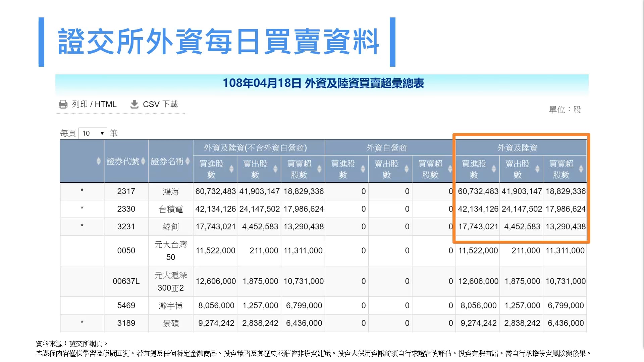The height and width of the screenshot is (362, 644).
Task: Sort 買進股數 under rightmost 外資及陸資 group
Action: click(494, 169)
